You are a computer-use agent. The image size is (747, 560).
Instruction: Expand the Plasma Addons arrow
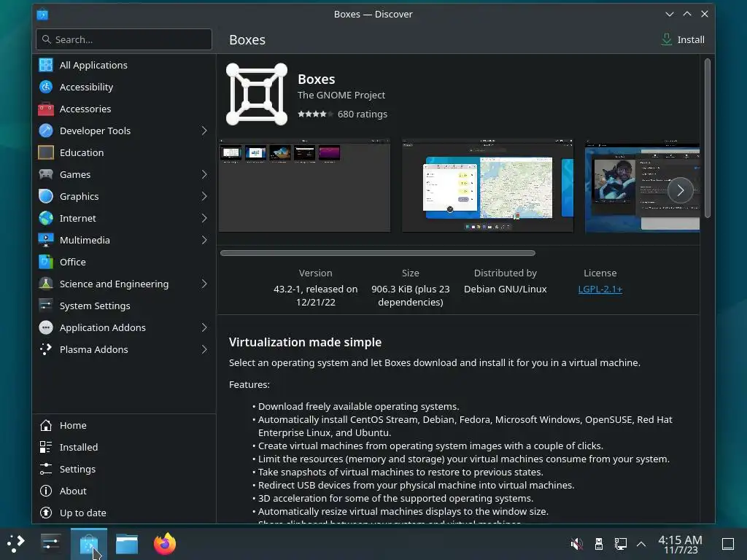[x=204, y=349]
